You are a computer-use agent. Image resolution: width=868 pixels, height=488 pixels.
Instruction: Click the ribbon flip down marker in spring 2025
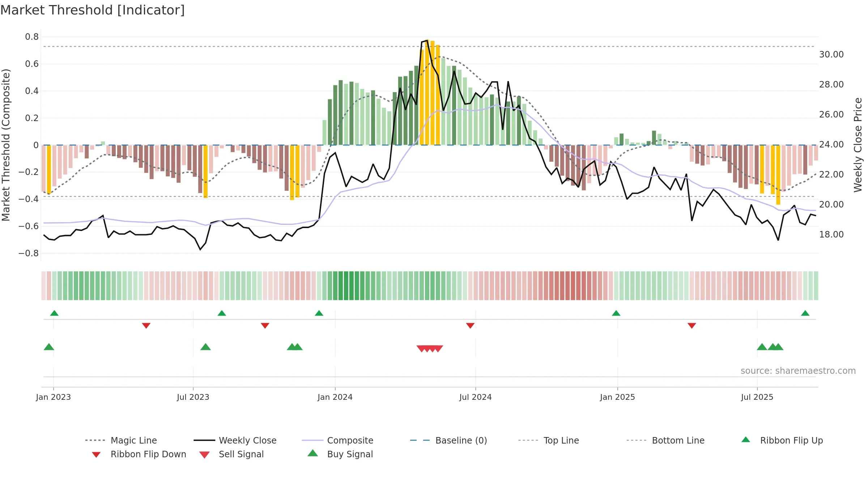pos(692,326)
